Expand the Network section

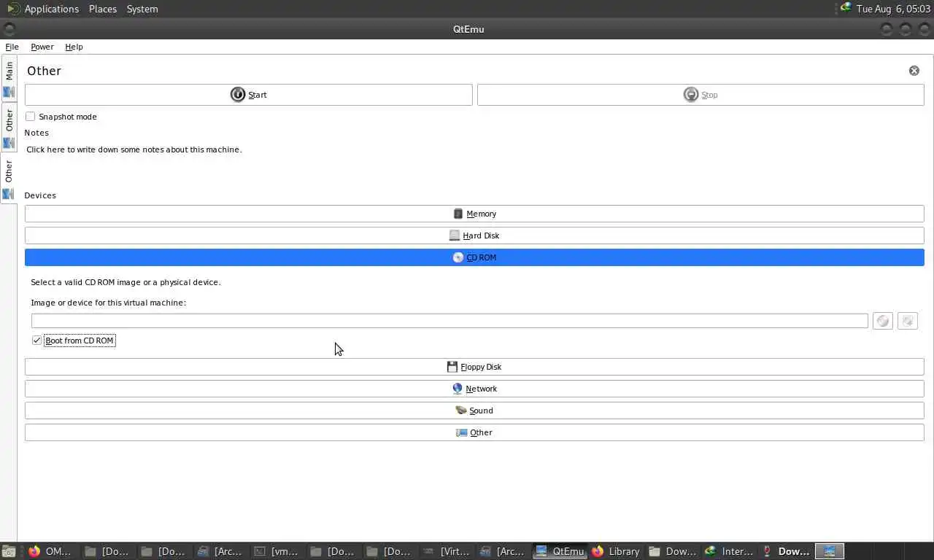(x=474, y=389)
